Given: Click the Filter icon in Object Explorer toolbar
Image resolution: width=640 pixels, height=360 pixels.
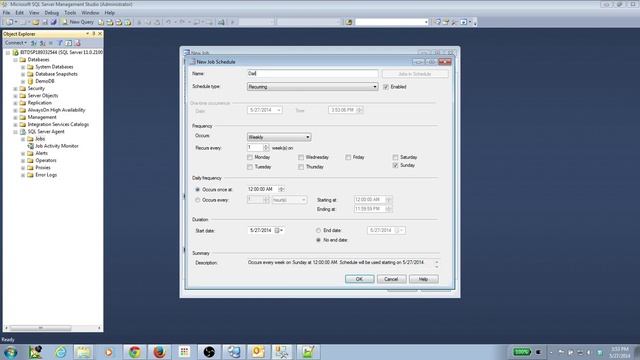Looking at the screenshot, I should 60,43.
